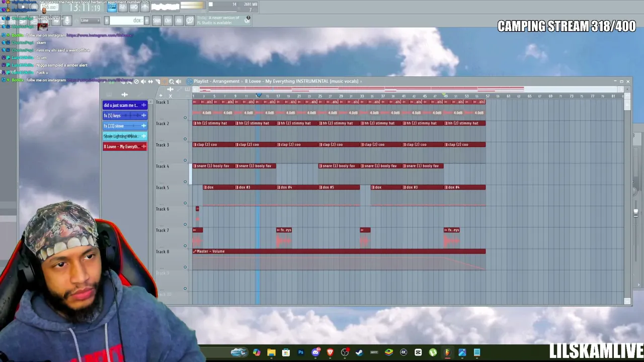
Task: Click the Ctrl shortcut button
Action: 168,20
